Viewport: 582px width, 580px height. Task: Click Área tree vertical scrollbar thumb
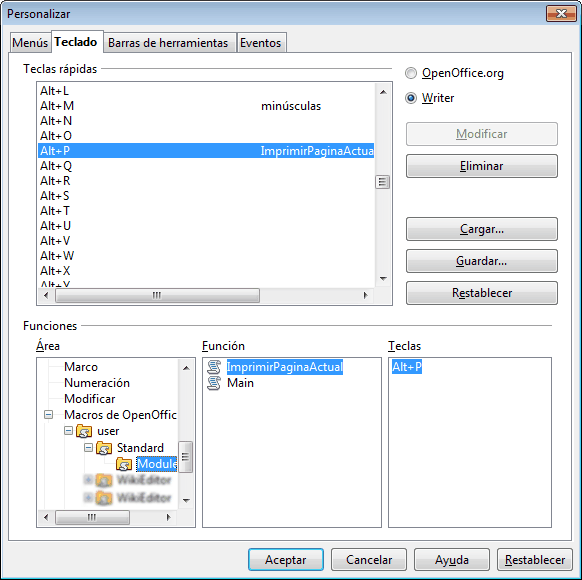point(186,457)
